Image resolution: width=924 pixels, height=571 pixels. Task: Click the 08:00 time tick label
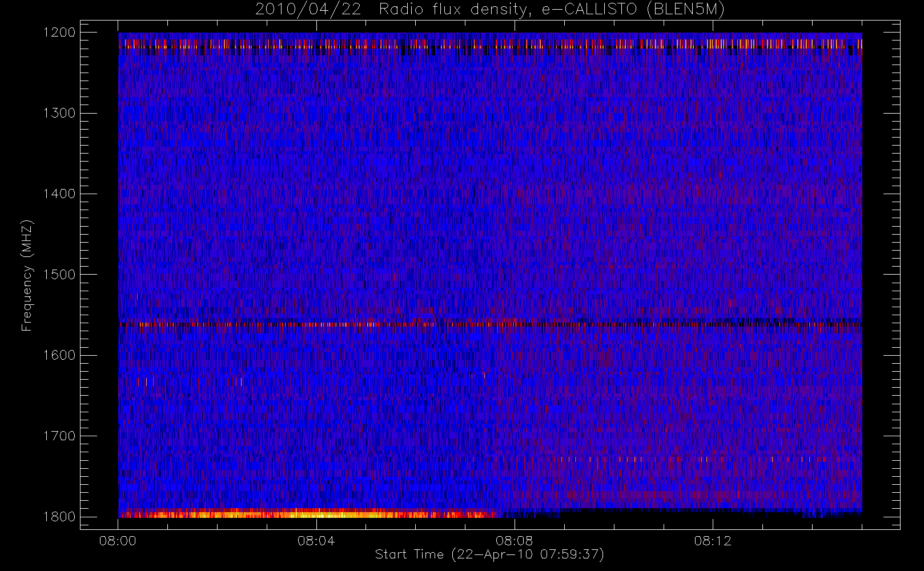(x=118, y=541)
